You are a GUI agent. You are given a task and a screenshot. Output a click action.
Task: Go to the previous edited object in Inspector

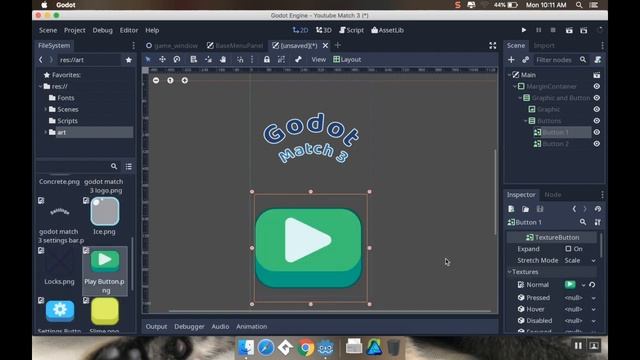coord(574,209)
